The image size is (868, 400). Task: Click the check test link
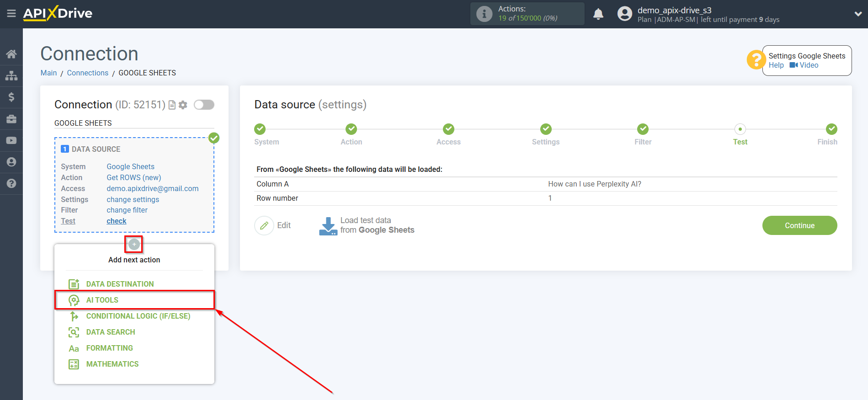(117, 221)
